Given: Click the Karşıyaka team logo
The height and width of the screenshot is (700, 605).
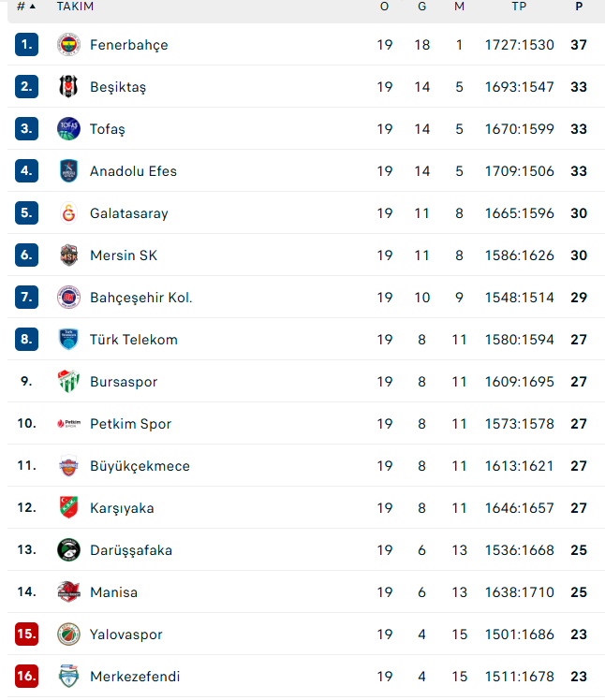Looking at the screenshot, I should point(68,508).
